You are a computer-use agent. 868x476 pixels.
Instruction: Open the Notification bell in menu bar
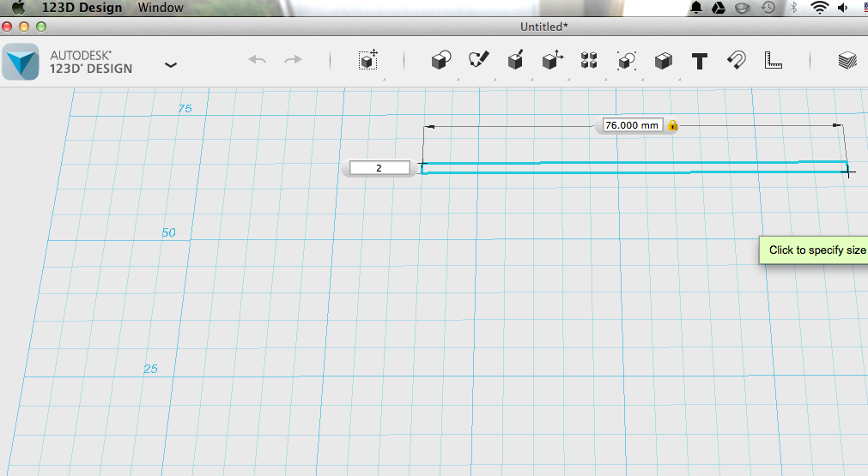(x=696, y=8)
